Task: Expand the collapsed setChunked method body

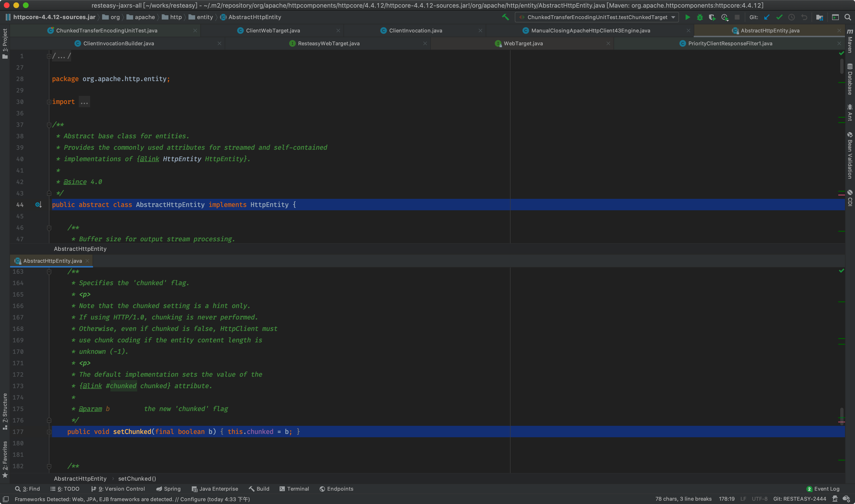Action: point(49,432)
